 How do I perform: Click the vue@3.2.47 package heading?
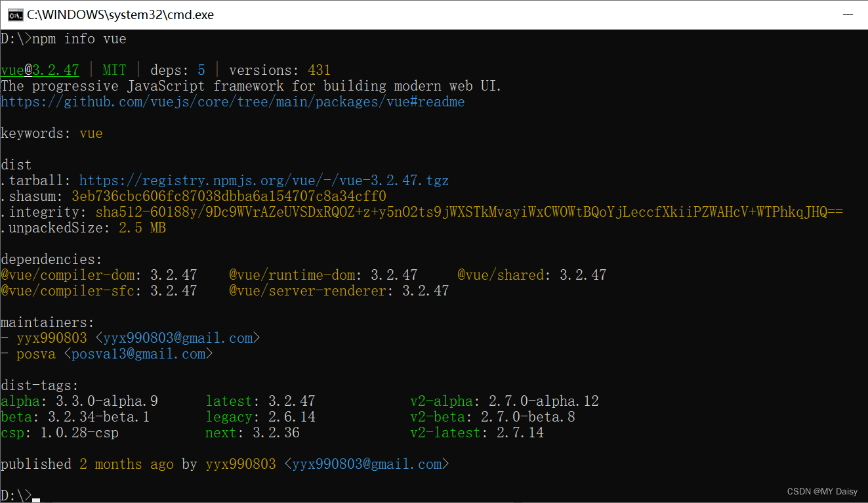40,70
